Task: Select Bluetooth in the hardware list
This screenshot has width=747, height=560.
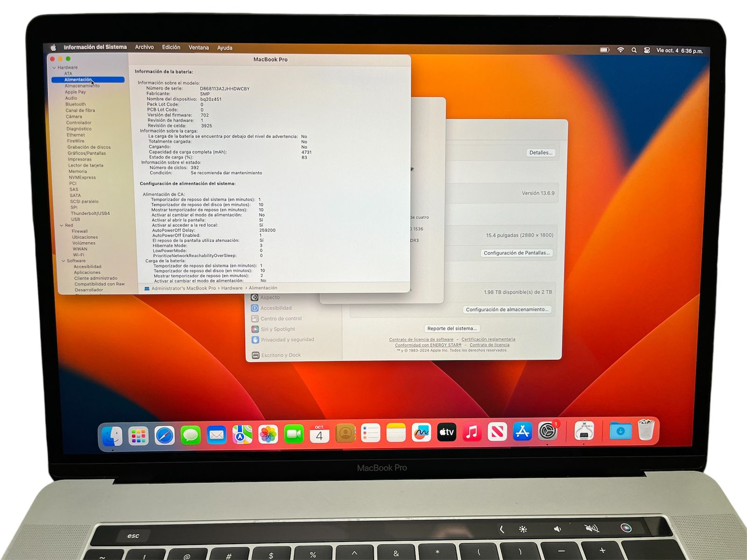Action: tap(76, 105)
